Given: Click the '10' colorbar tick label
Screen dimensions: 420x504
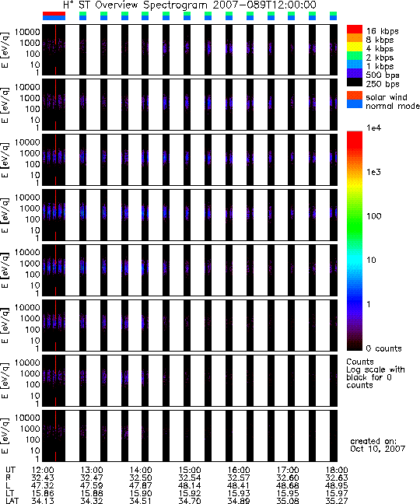Looking at the screenshot, I should pyautogui.click(x=371, y=260).
